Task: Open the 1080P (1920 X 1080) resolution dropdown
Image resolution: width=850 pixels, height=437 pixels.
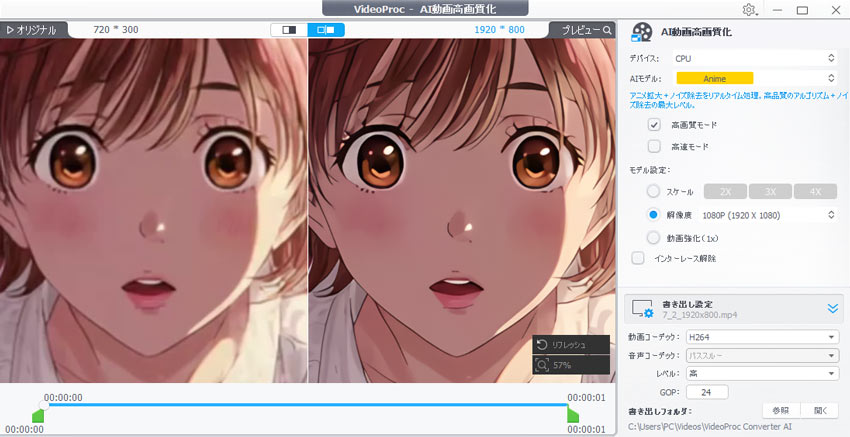Action: click(x=768, y=215)
